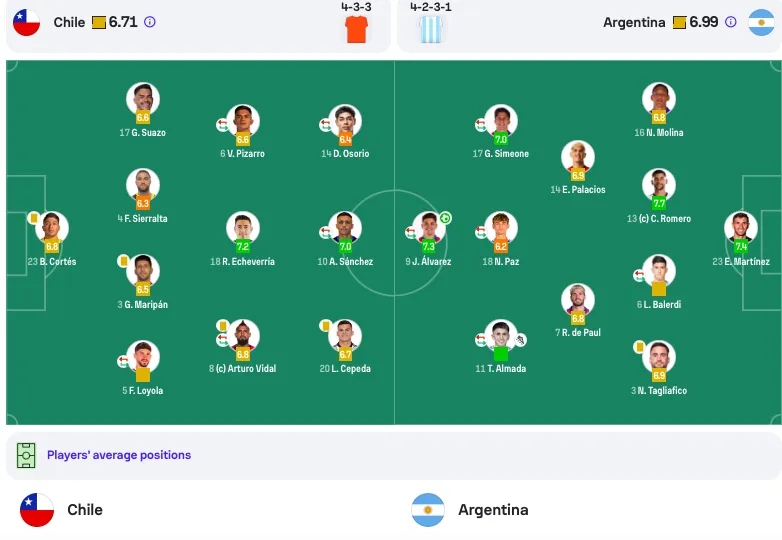Click the substitution icon on V. Pizarro

point(222,125)
